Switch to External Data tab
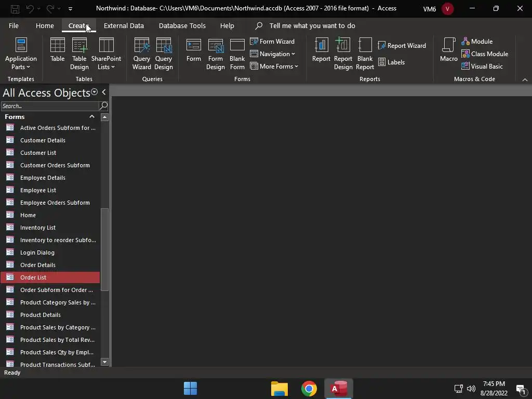The height and width of the screenshot is (399, 532). coord(124,26)
